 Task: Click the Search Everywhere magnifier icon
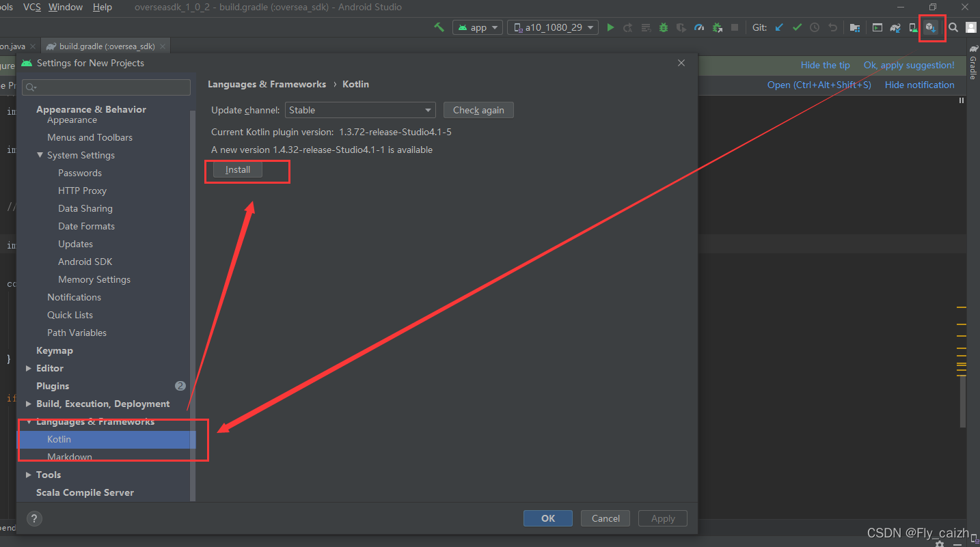click(x=953, y=27)
